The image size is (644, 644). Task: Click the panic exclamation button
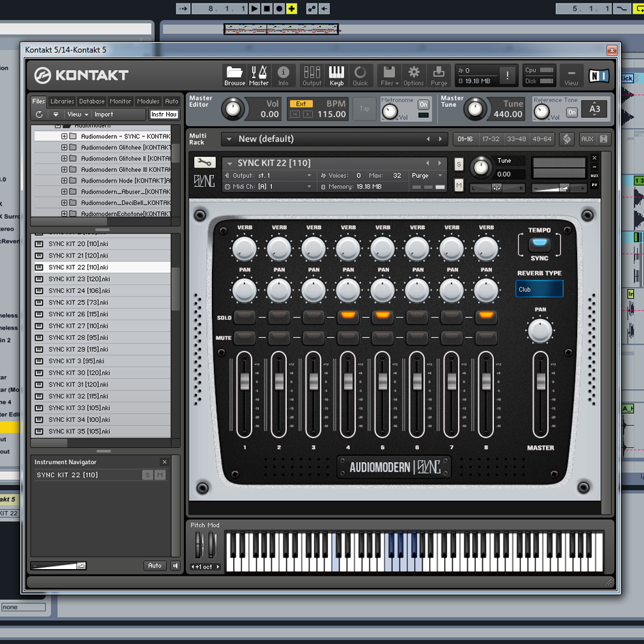coord(508,76)
